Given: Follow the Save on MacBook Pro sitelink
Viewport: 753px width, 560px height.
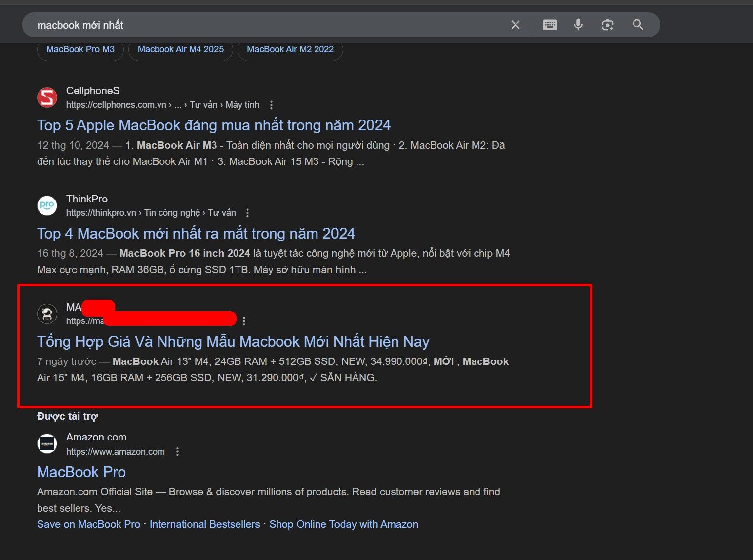Looking at the screenshot, I should 88,524.
